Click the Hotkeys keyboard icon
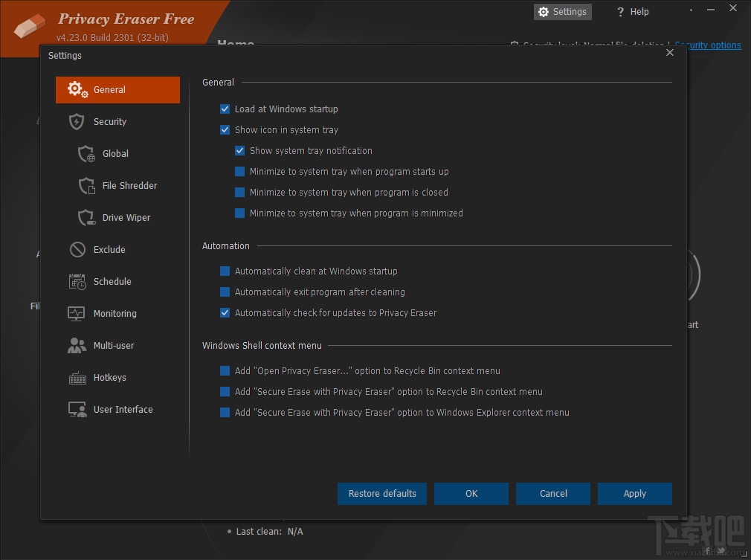751x560 pixels. pos(77,378)
